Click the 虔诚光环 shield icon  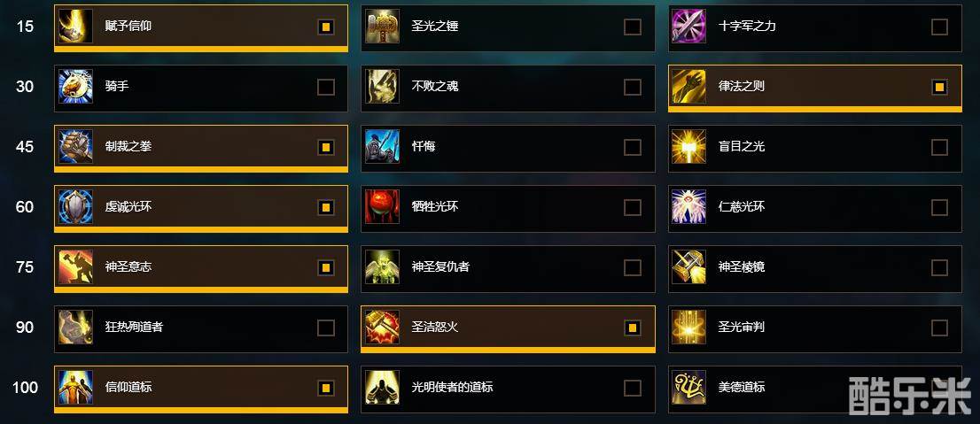coord(75,207)
